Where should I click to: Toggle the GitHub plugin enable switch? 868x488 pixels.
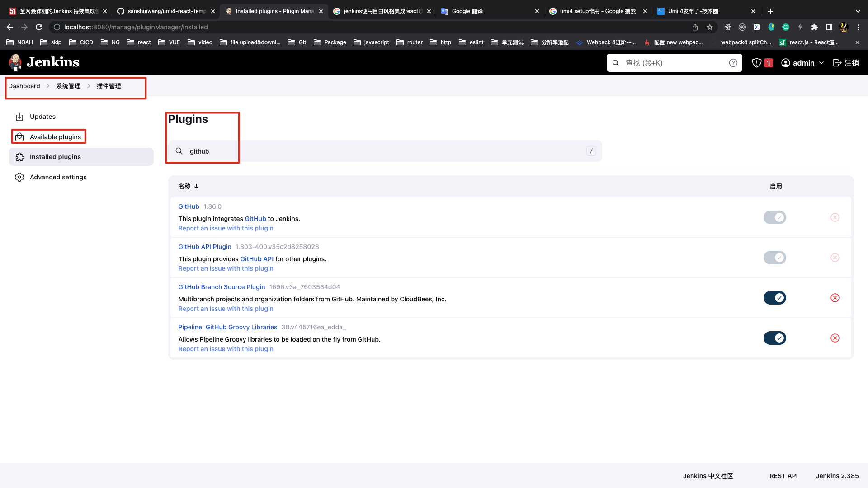point(774,217)
